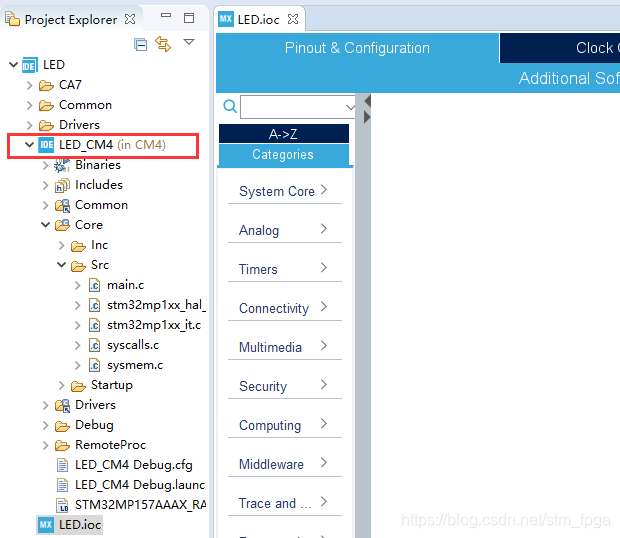
Task: Collapse the LED_CM4 project arrow
Action: [29, 145]
